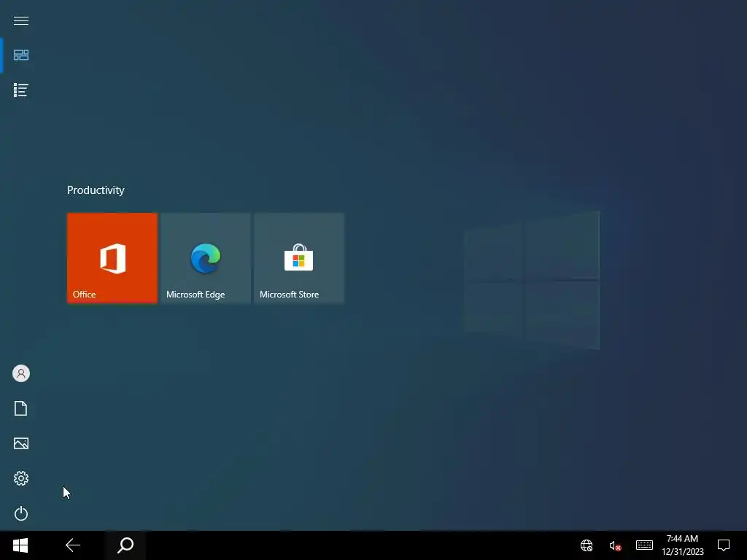Go back with the taskbar arrow
The image size is (747, 560).
[73, 545]
